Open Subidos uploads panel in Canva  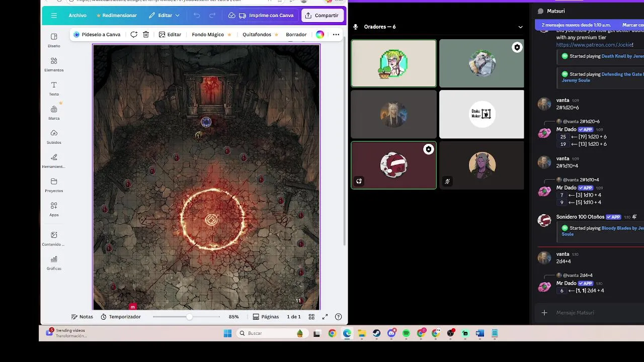(54, 137)
